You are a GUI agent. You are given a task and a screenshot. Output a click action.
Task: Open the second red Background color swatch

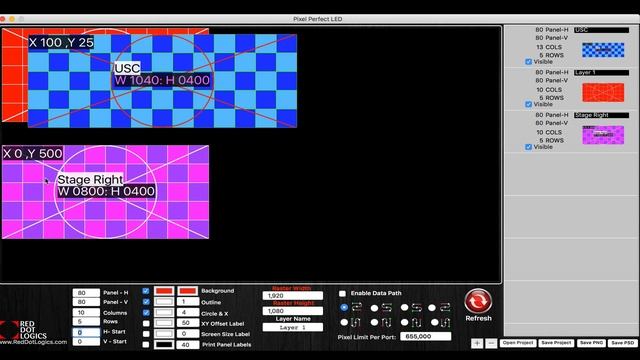coord(188,291)
